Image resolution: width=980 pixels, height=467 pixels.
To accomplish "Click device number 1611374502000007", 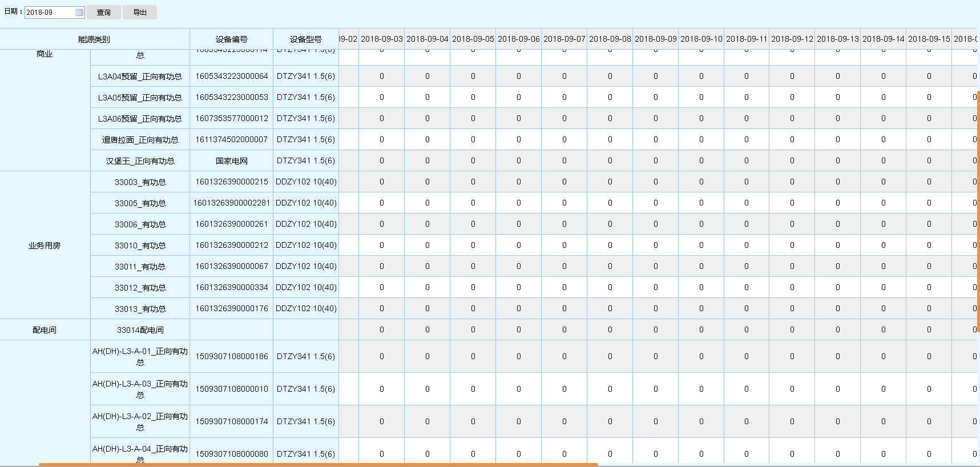I will point(232,139).
